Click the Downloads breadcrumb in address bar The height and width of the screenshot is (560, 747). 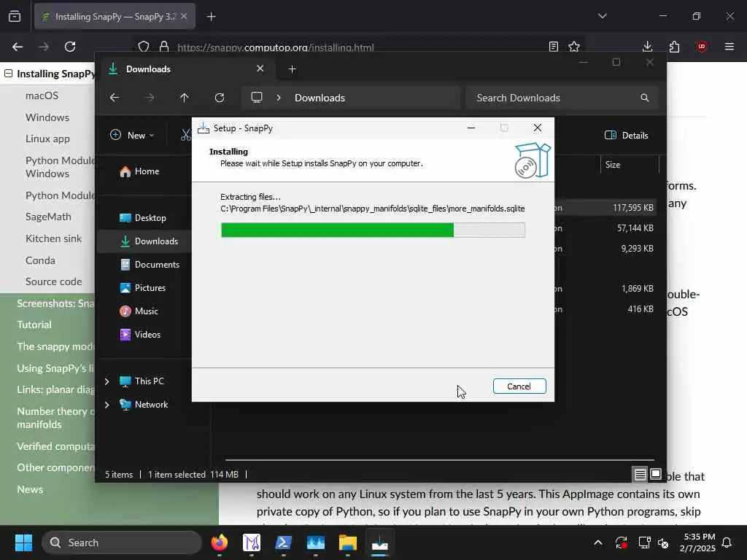(320, 98)
